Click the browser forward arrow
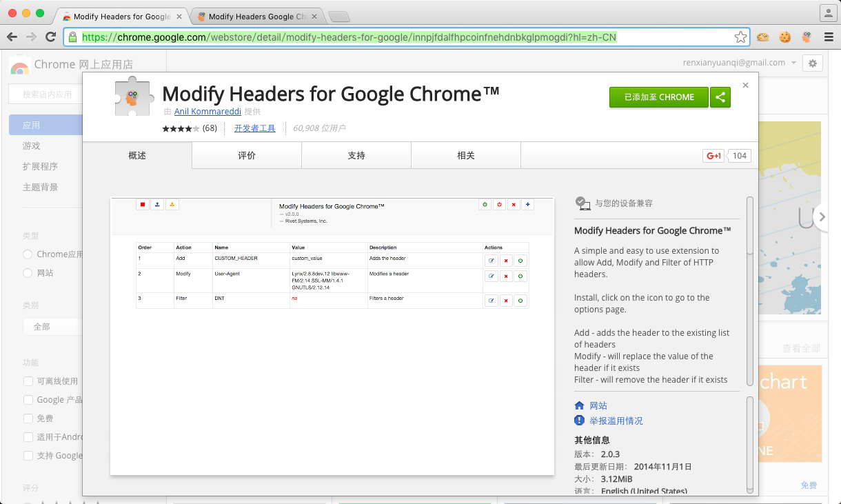Image resolution: width=841 pixels, height=504 pixels. pyautogui.click(x=31, y=37)
